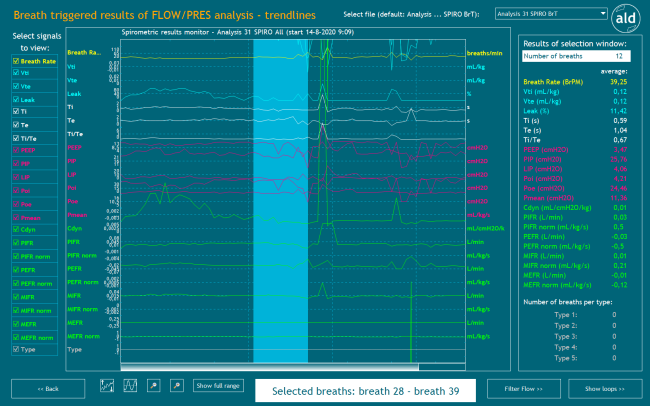Image resolution: width=650 pixels, height=406 pixels.
Task: Toggle the Leak signal checkbox
Action: coord(16,98)
